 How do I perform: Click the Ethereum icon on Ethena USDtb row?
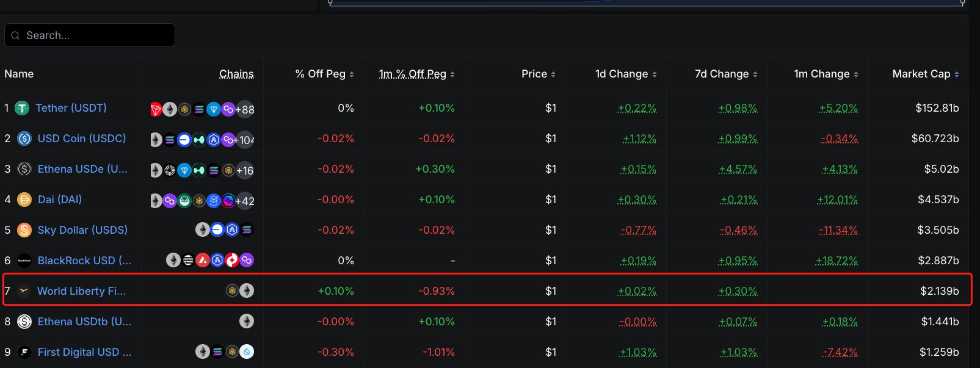(x=247, y=322)
